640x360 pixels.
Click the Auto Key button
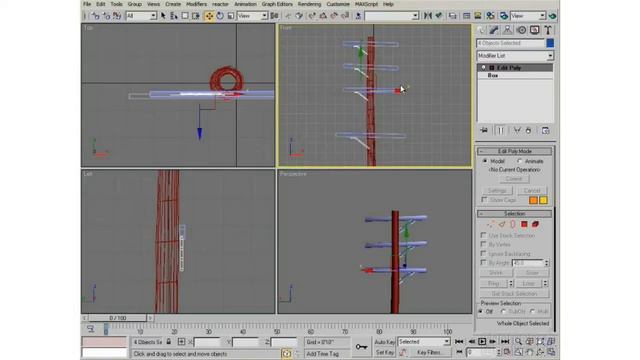[384, 342]
